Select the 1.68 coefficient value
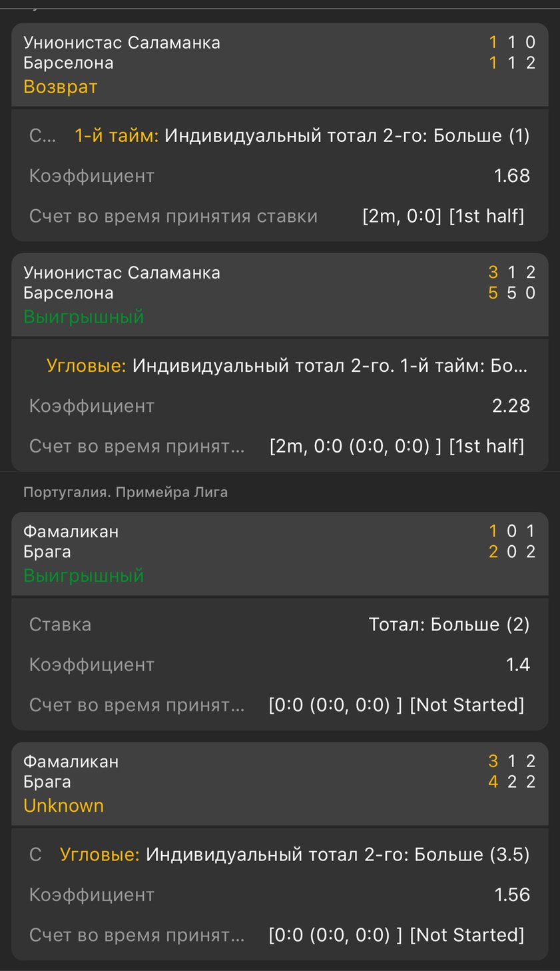The width and height of the screenshot is (560, 971). (x=511, y=176)
